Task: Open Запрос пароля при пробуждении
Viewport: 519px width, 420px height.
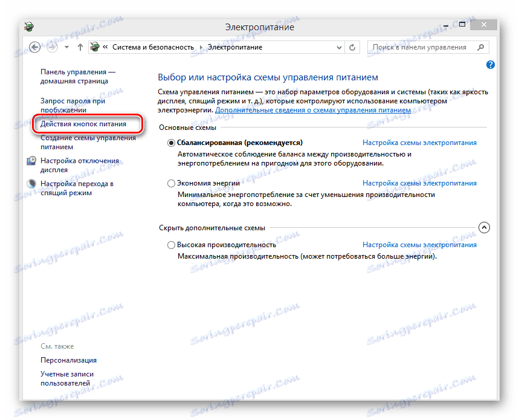Action: (73, 105)
